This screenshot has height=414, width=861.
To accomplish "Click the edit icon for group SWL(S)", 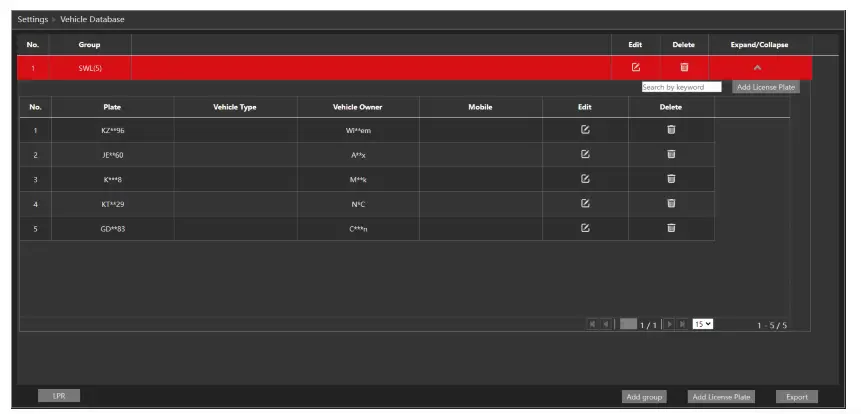I will [635, 68].
